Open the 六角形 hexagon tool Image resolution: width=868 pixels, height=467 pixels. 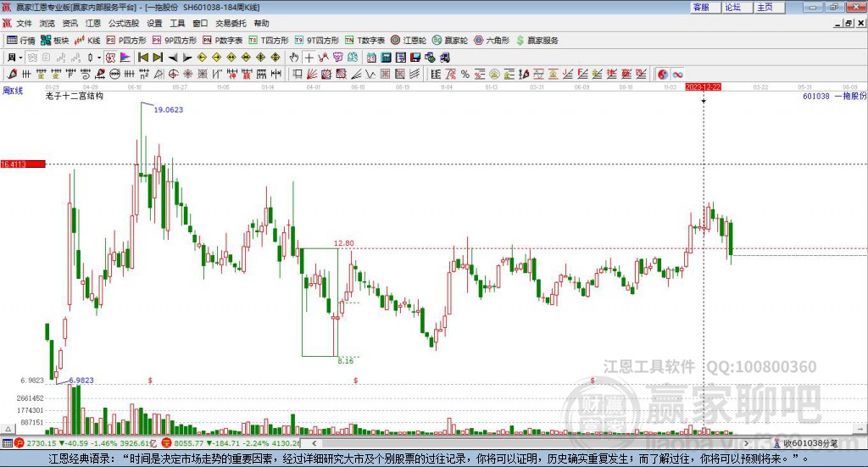(492, 41)
